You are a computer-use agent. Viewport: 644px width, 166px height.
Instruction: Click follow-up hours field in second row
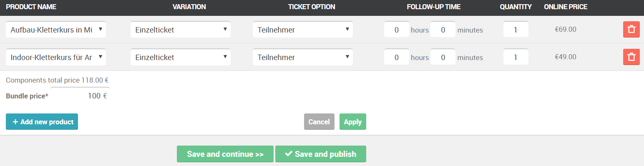click(x=397, y=57)
